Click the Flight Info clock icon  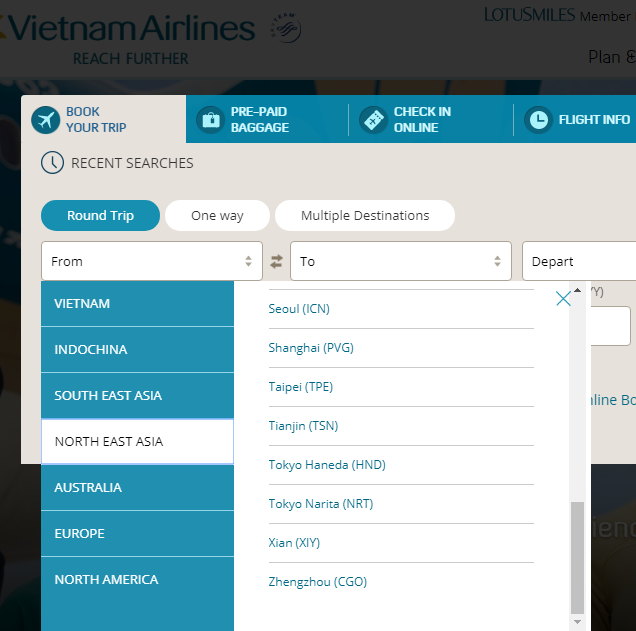pyautogui.click(x=538, y=120)
